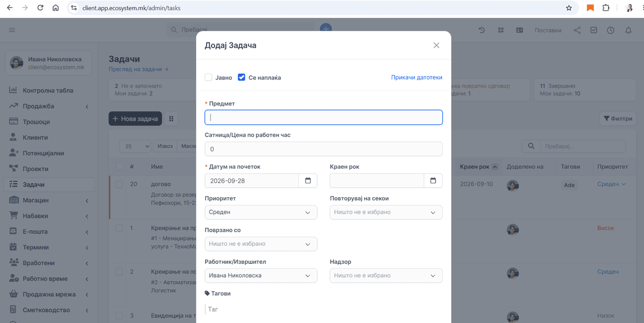Select the checkbox for task договор
This screenshot has width=644, height=323.
tap(119, 184)
